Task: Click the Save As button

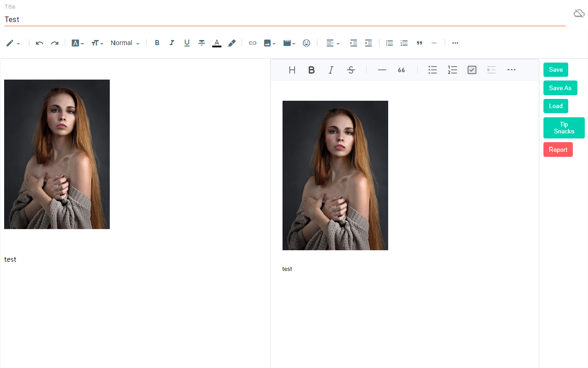Action: coord(560,88)
